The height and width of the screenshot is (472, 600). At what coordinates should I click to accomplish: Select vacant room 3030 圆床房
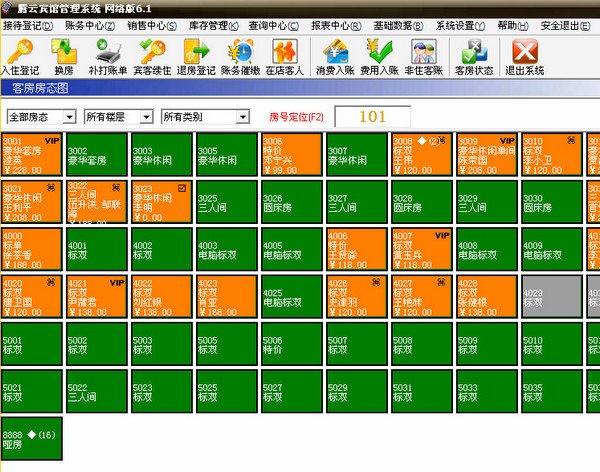pyautogui.click(x=552, y=202)
